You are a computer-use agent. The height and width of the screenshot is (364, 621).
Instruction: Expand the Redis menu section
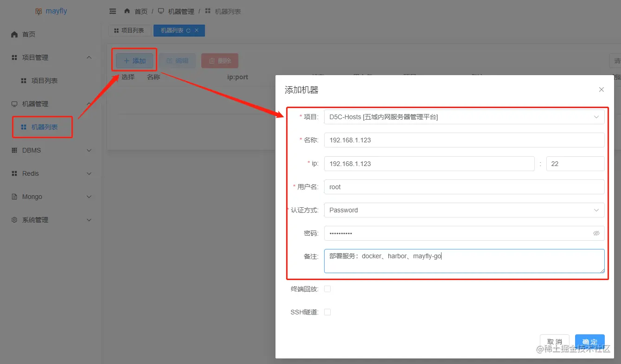[x=90, y=173]
